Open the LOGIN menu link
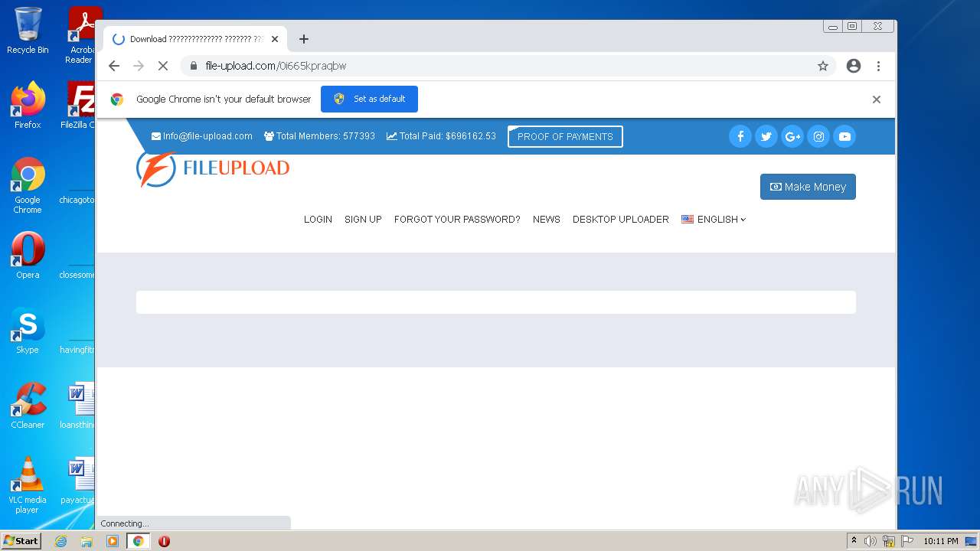 coord(318,220)
